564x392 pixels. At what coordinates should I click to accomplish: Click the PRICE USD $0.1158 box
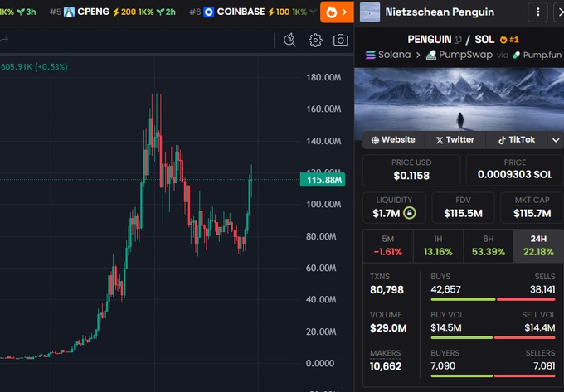[x=411, y=171]
